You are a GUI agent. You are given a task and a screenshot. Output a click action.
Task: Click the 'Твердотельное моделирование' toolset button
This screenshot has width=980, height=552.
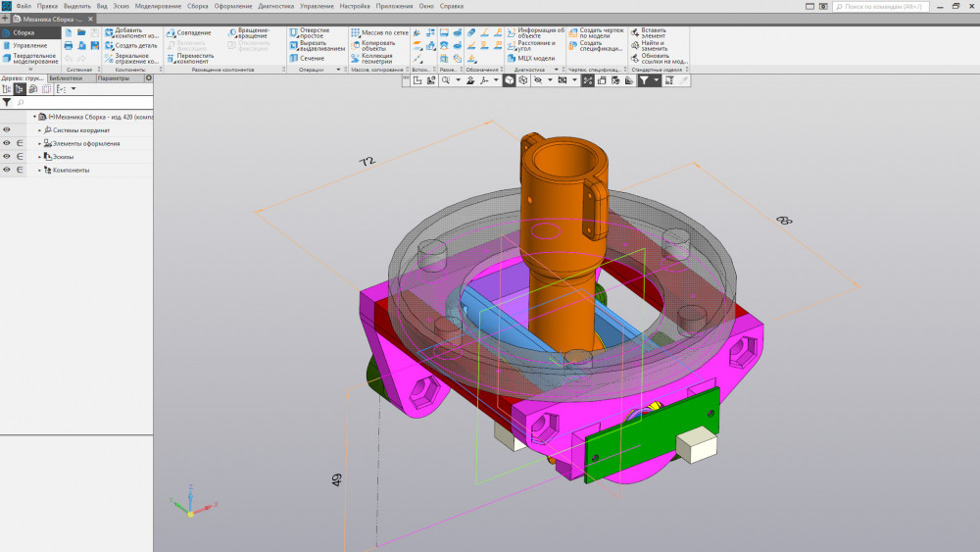[29, 59]
